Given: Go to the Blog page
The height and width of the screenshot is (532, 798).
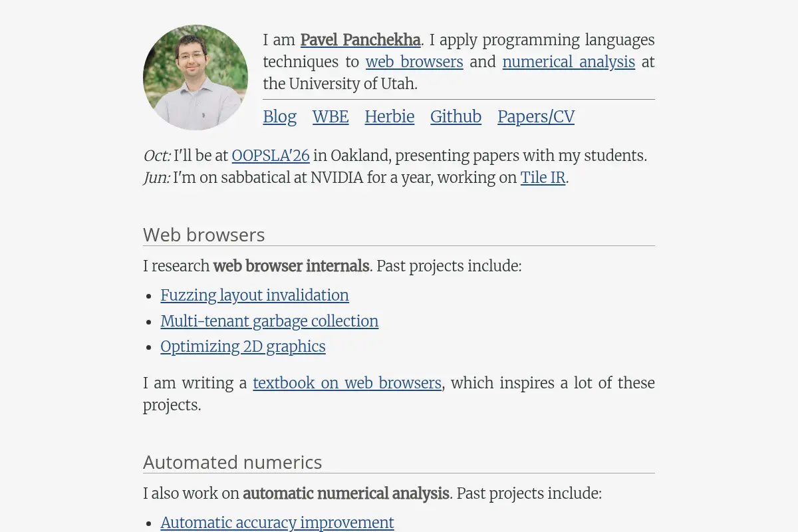Looking at the screenshot, I should click(280, 116).
